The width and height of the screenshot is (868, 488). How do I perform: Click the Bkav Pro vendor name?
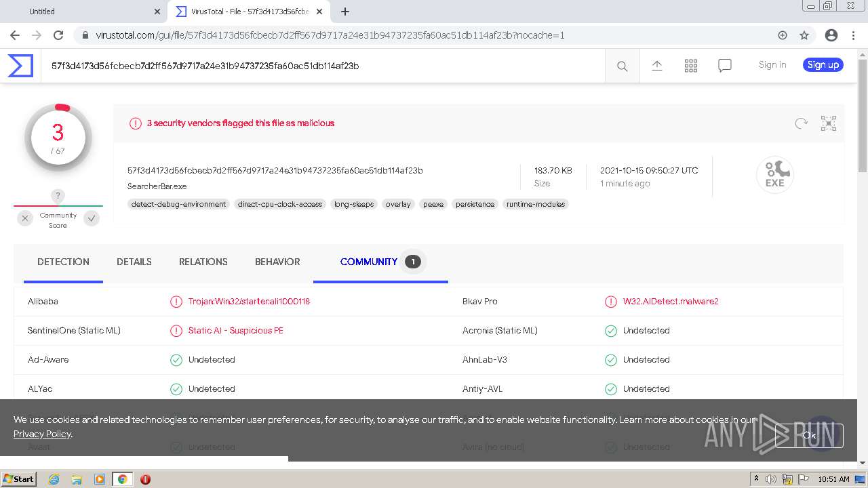pyautogui.click(x=479, y=302)
